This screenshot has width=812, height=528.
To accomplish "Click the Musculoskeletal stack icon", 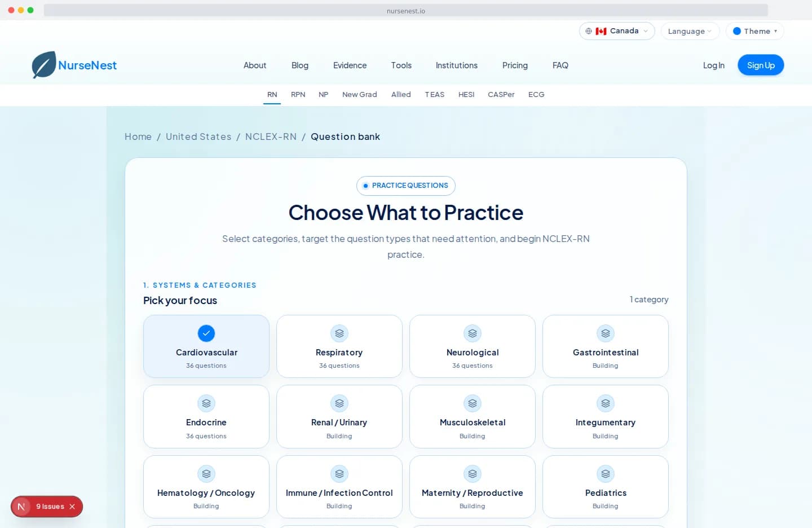I will coord(473,403).
